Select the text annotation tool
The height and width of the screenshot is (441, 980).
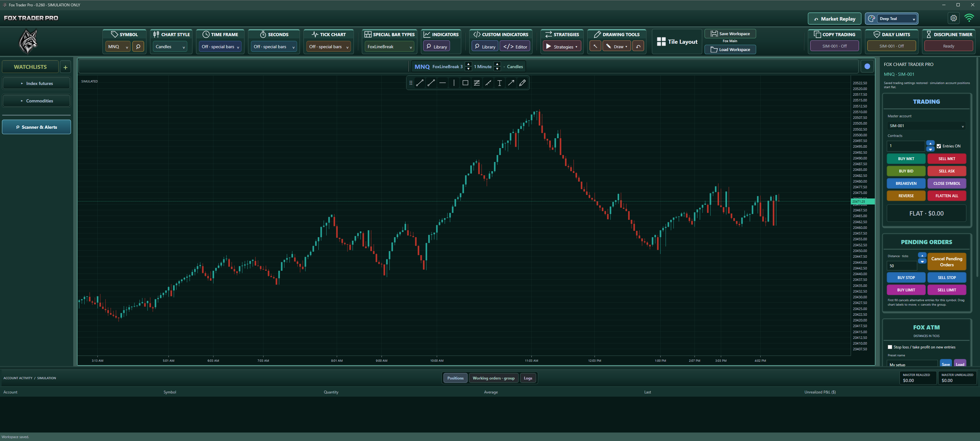pos(499,82)
